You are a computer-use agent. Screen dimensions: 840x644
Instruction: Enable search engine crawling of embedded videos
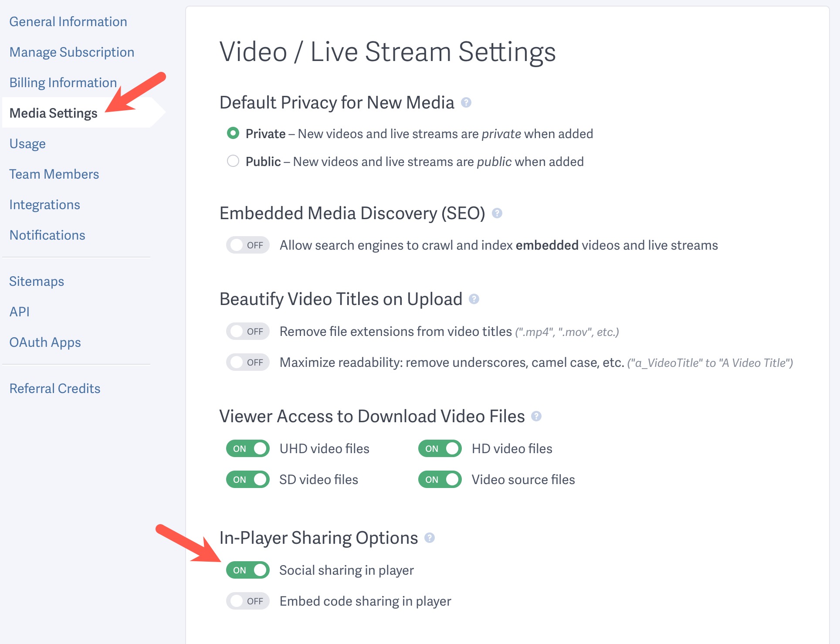click(x=247, y=245)
